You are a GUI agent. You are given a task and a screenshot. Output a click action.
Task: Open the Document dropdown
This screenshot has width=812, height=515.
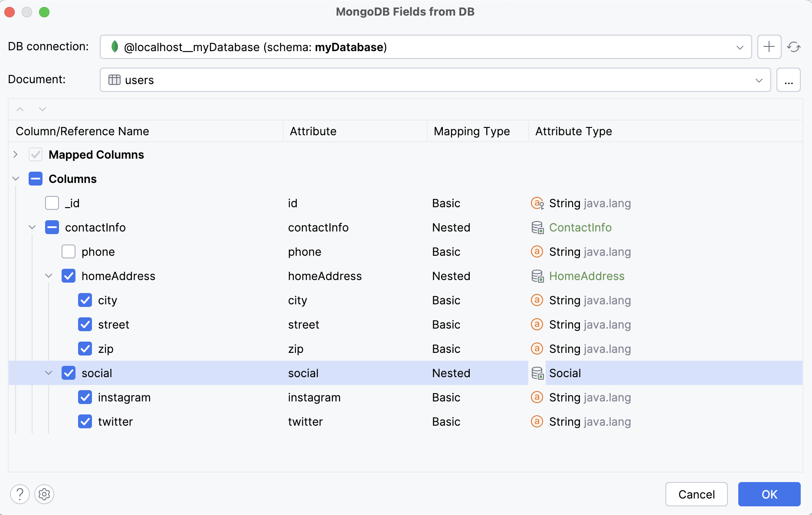[758, 80]
